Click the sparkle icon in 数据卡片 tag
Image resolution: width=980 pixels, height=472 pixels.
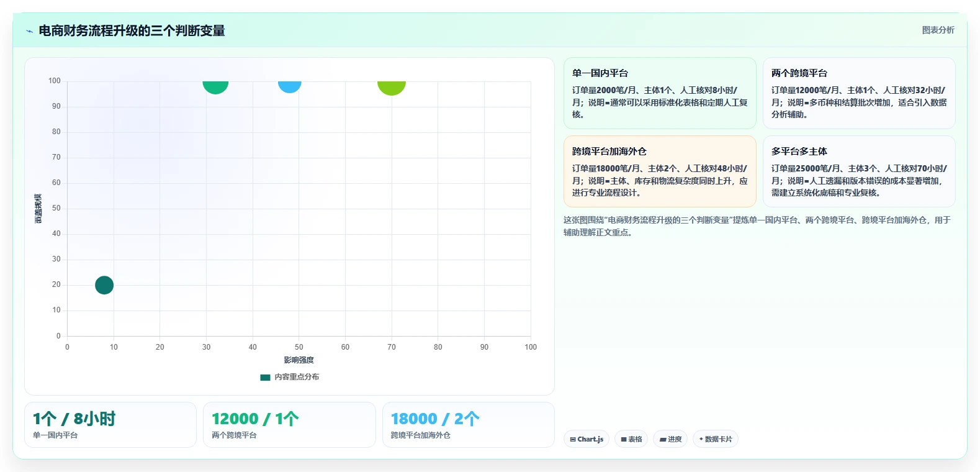pos(701,439)
